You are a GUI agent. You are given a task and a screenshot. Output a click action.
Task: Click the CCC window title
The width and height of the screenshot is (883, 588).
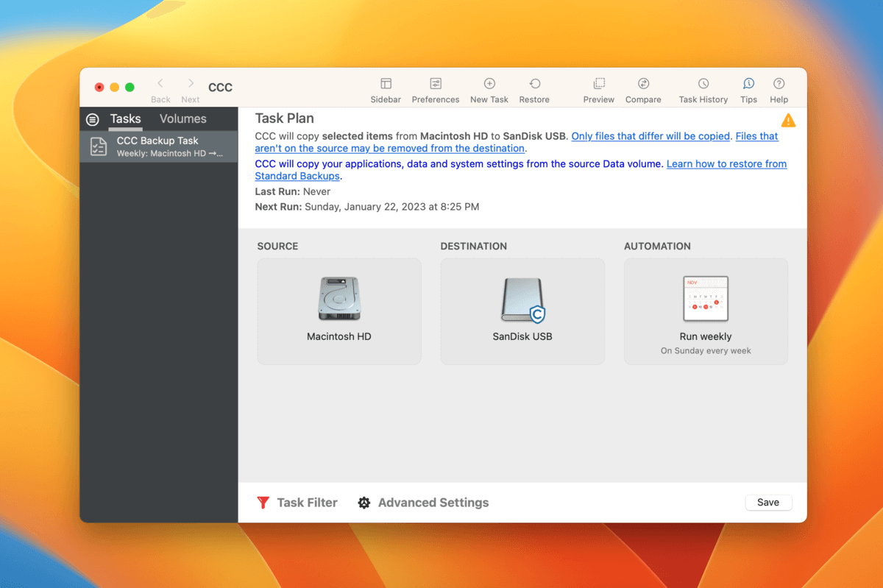tap(220, 88)
